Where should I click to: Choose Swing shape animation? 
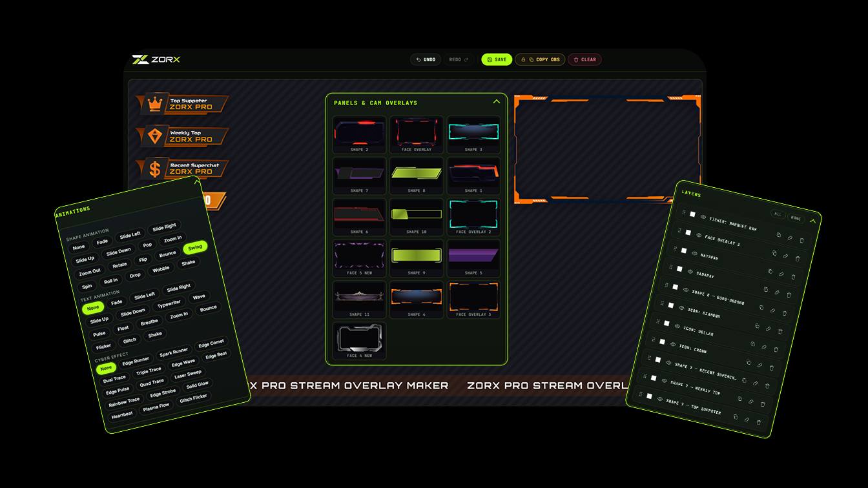pyautogui.click(x=195, y=247)
